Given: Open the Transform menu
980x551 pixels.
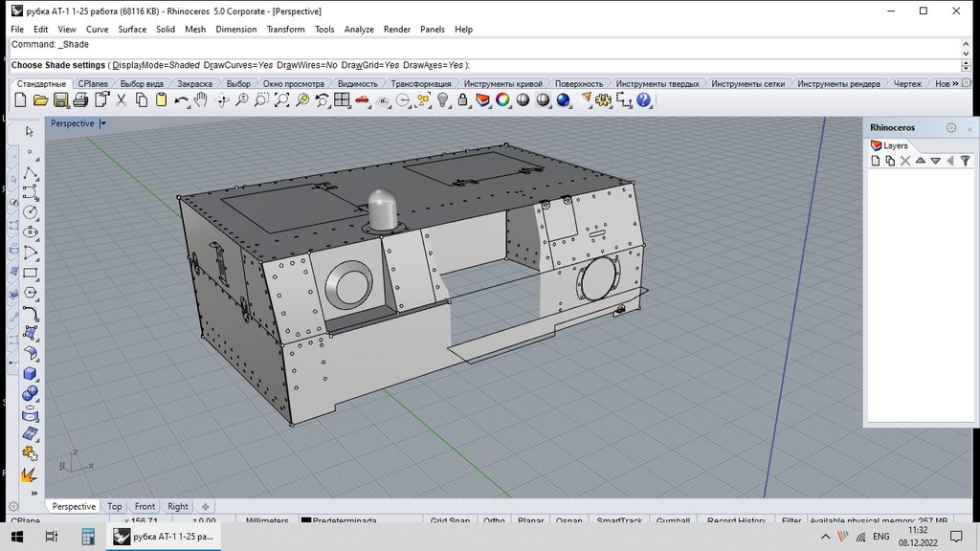Looking at the screenshot, I should tap(285, 30).
